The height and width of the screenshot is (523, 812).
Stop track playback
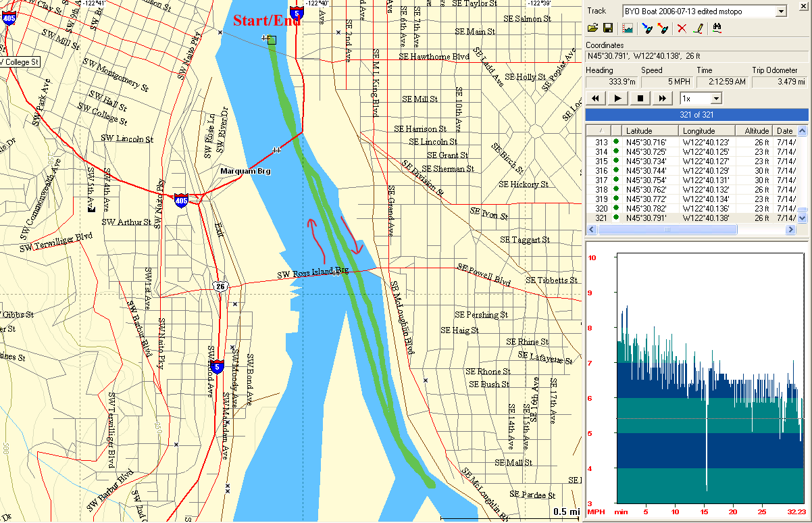tap(640, 99)
